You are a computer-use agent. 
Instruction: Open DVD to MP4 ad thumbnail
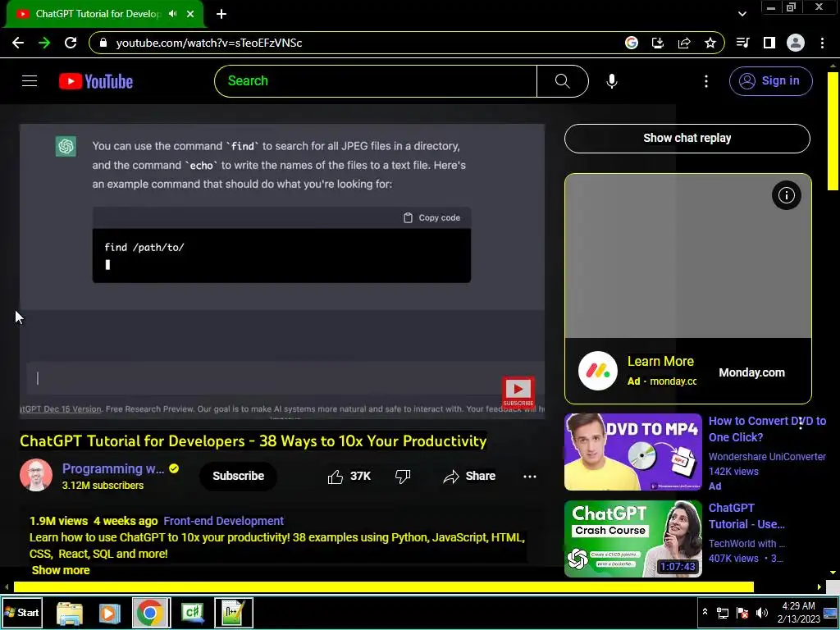[632, 452]
